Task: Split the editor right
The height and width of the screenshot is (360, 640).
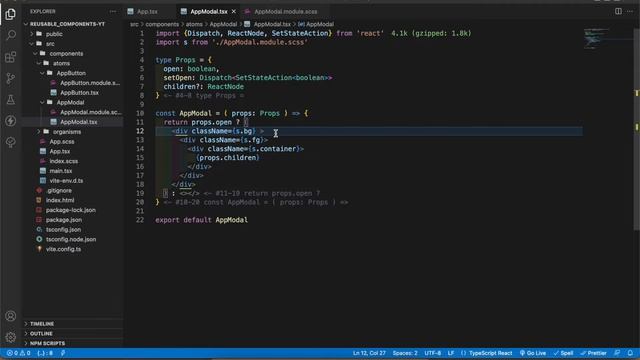Action: (618, 11)
